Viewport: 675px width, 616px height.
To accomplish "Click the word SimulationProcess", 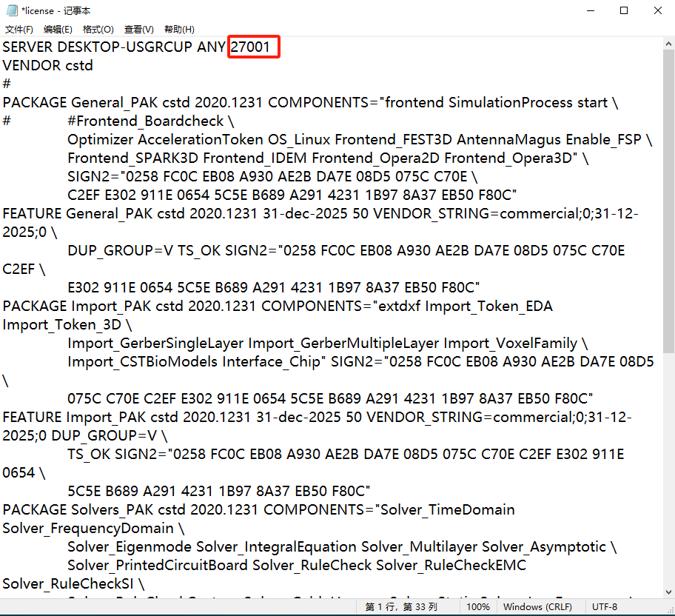I will 511,102.
